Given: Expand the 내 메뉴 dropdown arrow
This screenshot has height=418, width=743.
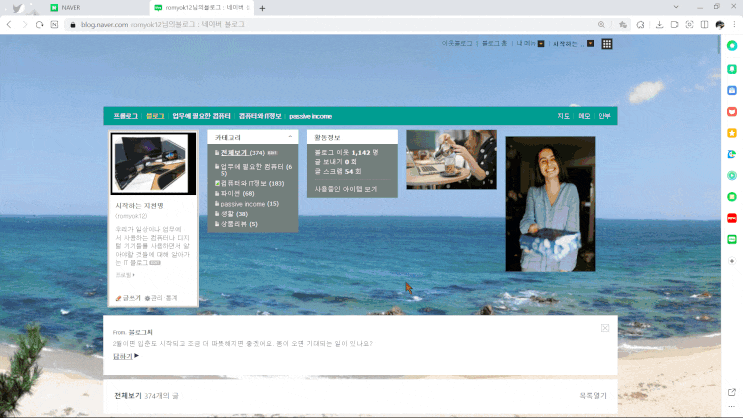Looking at the screenshot, I should pyautogui.click(x=541, y=44).
